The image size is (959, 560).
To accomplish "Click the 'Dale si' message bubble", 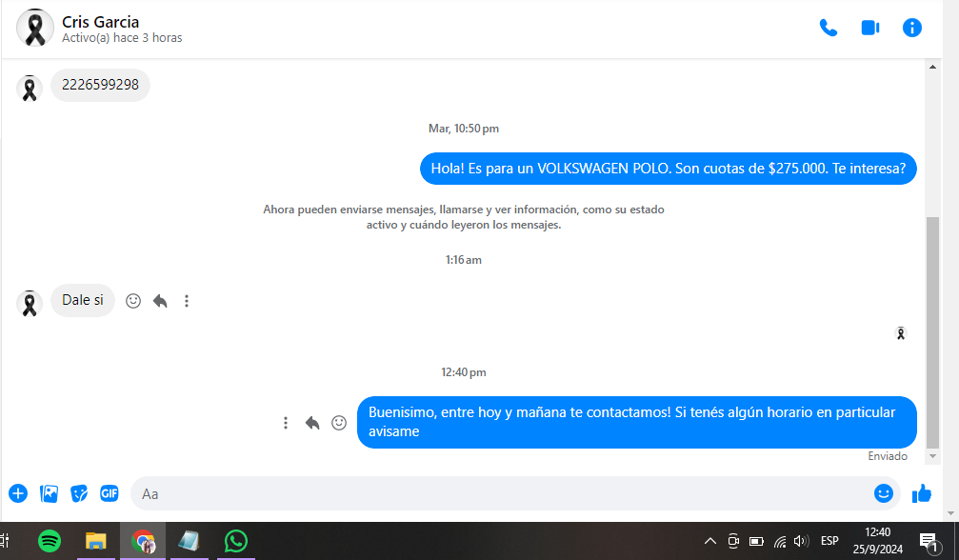I will [x=83, y=300].
